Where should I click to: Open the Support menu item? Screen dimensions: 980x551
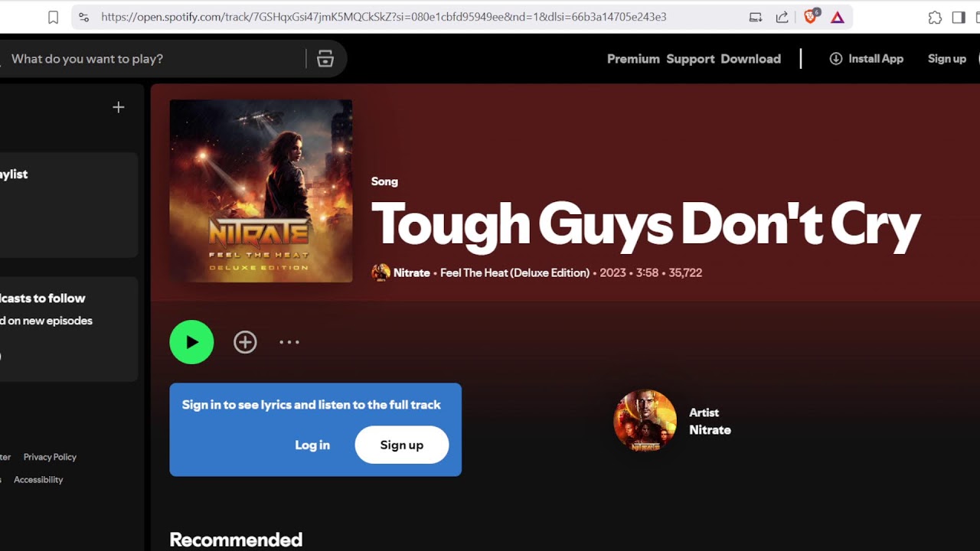point(691,59)
